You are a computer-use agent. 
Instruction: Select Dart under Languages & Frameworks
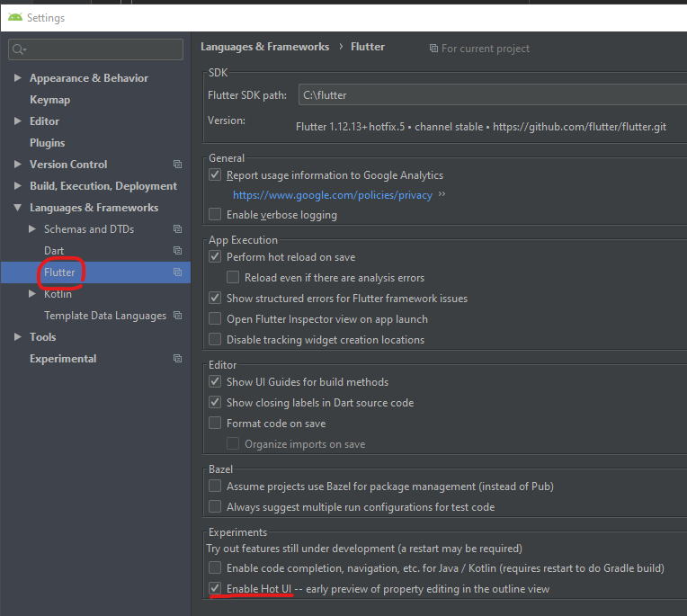tap(54, 251)
